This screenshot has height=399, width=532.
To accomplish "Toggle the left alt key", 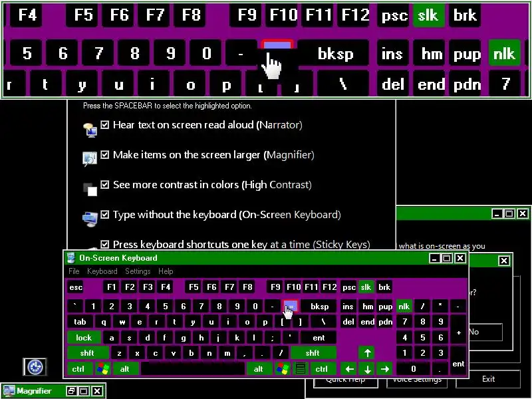I will pyautogui.click(x=125, y=368).
